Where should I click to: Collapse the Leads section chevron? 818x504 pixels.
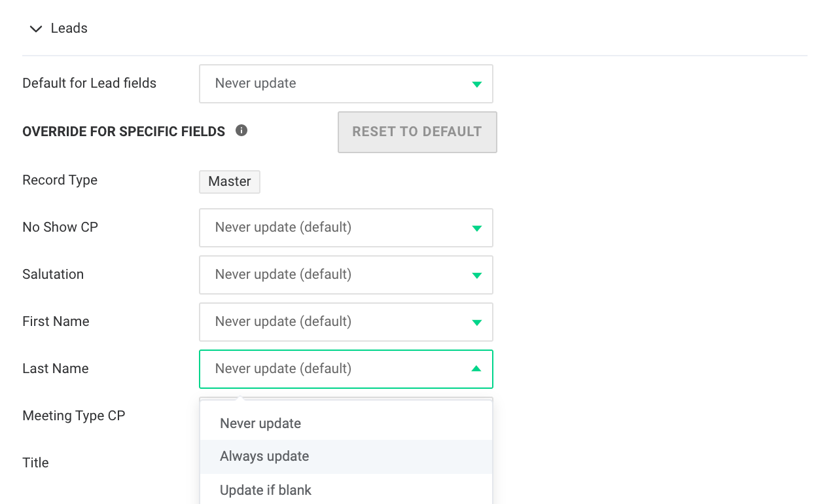point(36,29)
